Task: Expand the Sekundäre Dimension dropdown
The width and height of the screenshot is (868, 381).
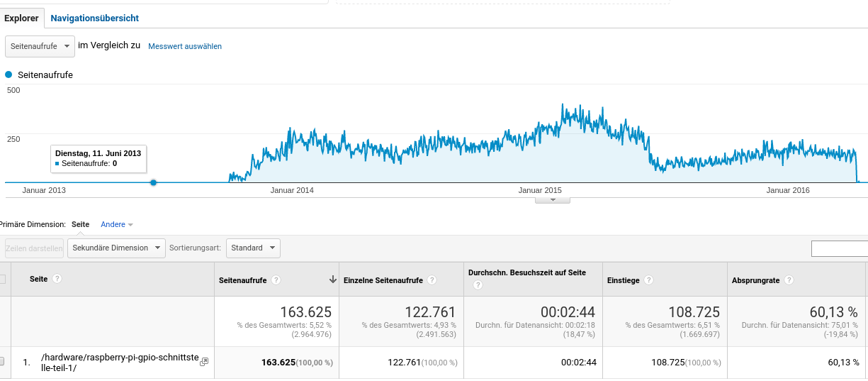Action: click(116, 248)
